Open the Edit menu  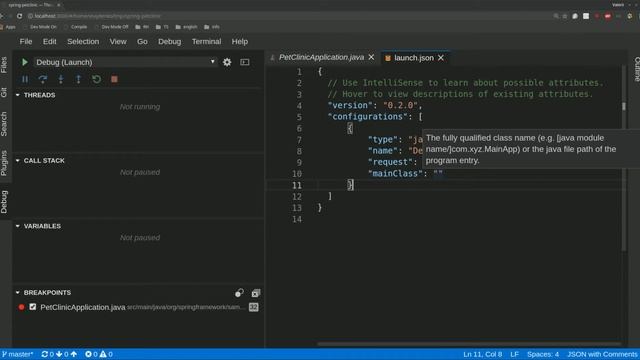(49, 42)
